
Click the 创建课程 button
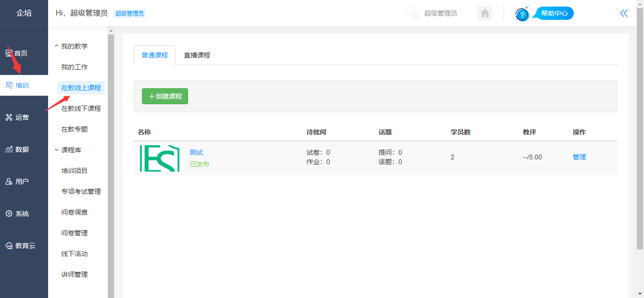pos(165,96)
